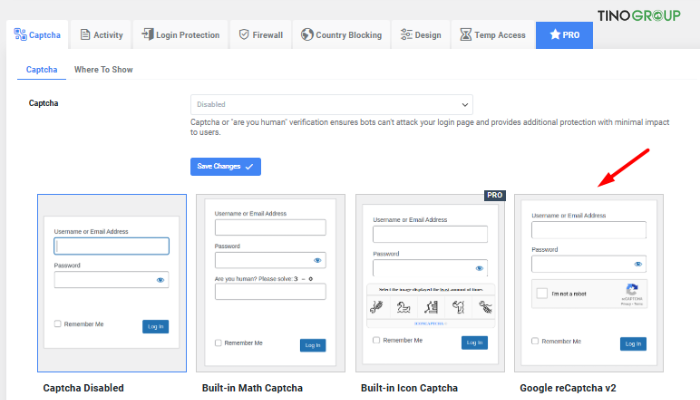
Task: Toggle password eye in reCaptcha v2 preview
Action: [638, 264]
